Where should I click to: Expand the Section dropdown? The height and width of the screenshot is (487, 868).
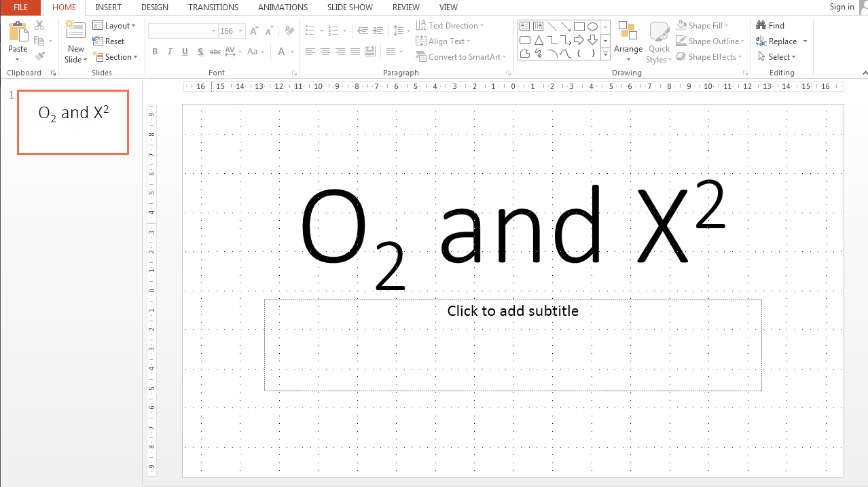click(115, 57)
